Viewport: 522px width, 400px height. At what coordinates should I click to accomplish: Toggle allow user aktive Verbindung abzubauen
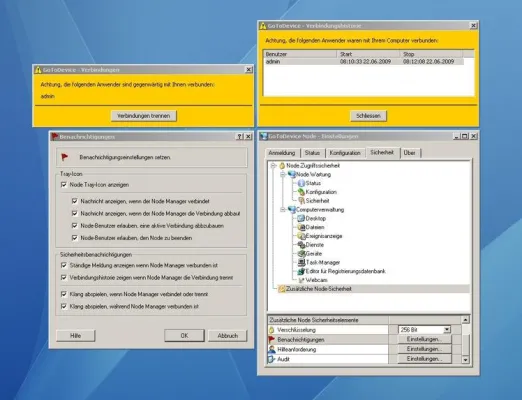click(75, 226)
